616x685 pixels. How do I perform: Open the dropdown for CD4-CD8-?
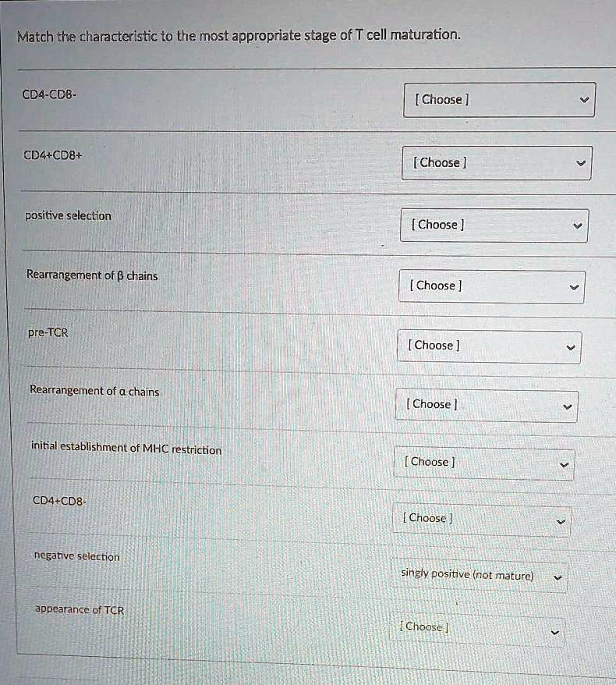(500, 100)
